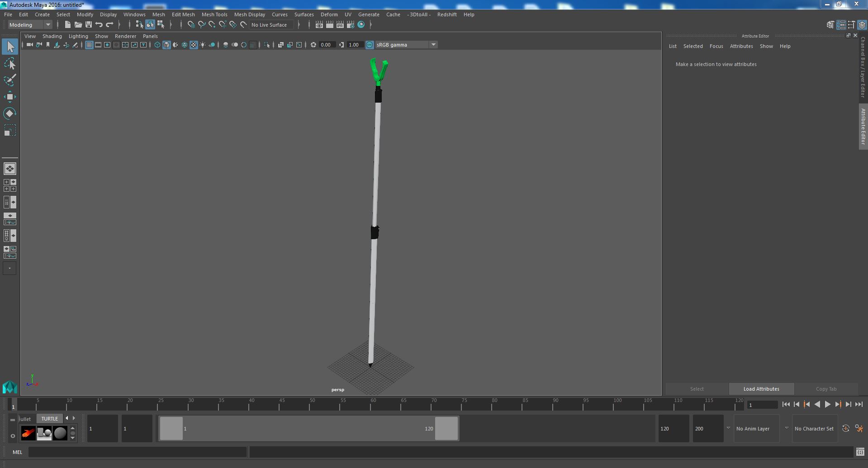Activate the Rotate tool
The height and width of the screenshot is (468, 868).
[10, 113]
